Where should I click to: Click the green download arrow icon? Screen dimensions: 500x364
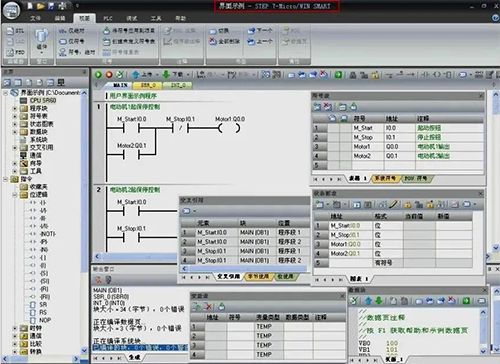pos(166,74)
